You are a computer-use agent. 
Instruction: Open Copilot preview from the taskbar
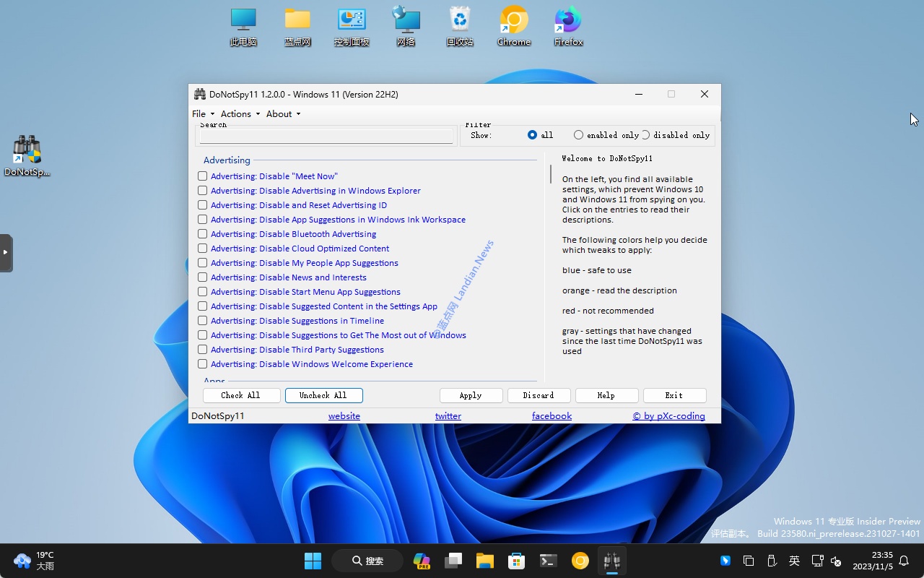(x=422, y=561)
